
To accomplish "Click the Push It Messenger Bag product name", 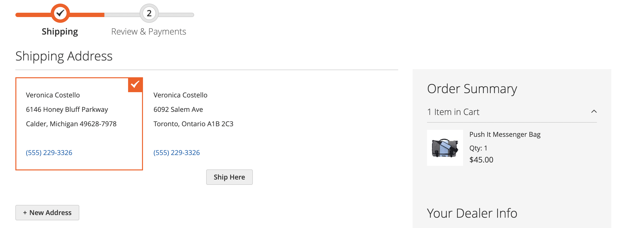I will click(505, 134).
